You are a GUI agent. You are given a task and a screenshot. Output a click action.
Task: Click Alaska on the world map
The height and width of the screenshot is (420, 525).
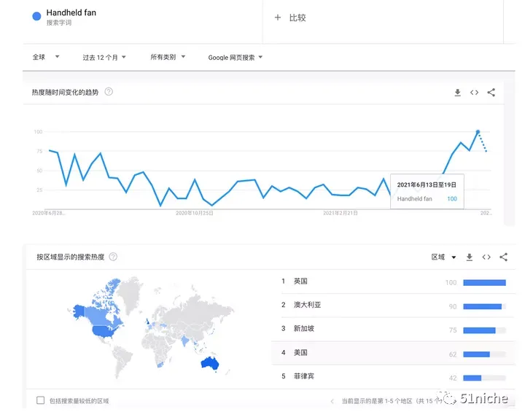click(79, 311)
